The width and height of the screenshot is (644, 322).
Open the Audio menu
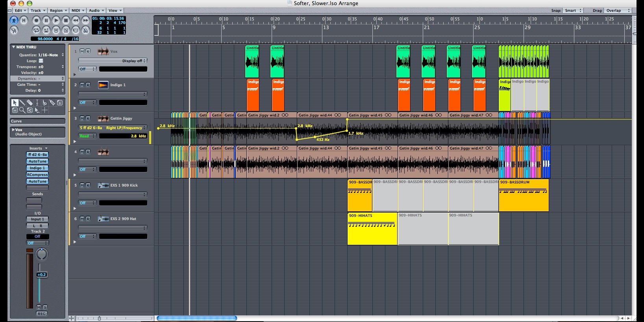[96, 11]
